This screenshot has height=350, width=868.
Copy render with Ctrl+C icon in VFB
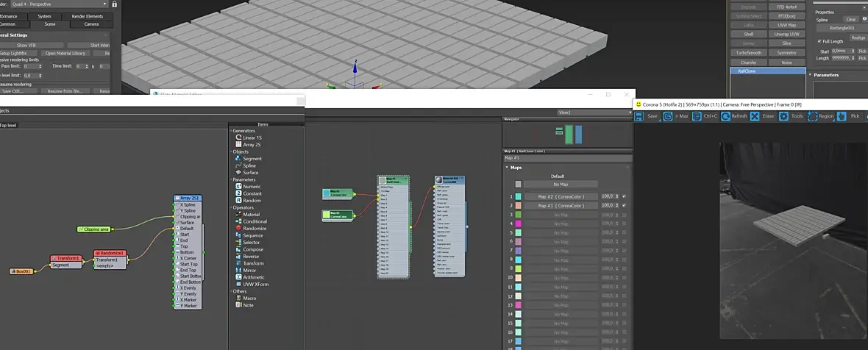point(697,116)
